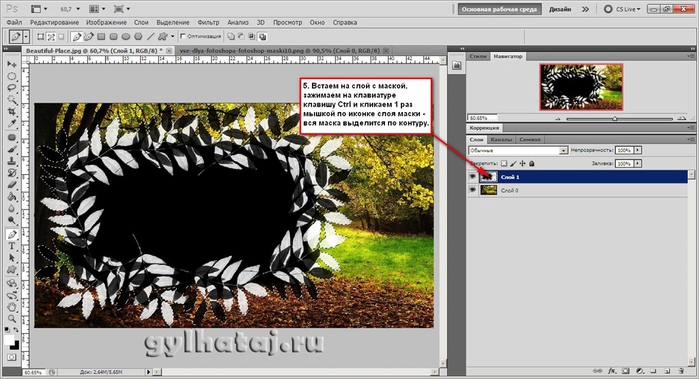Image resolution: width=699 pixels, height=379 pixels.
Task: Click Navigator zoom in button
Action: coord(681,118)
